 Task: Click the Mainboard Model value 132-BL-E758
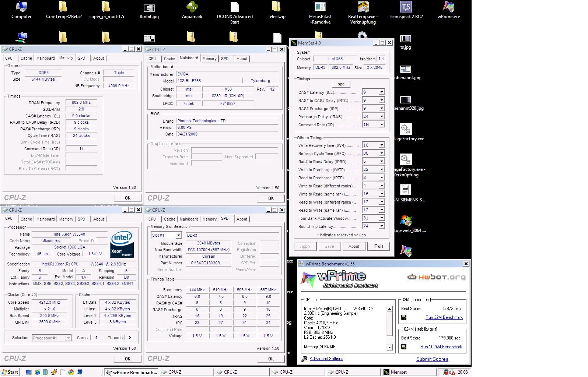[x=208, y=81]
